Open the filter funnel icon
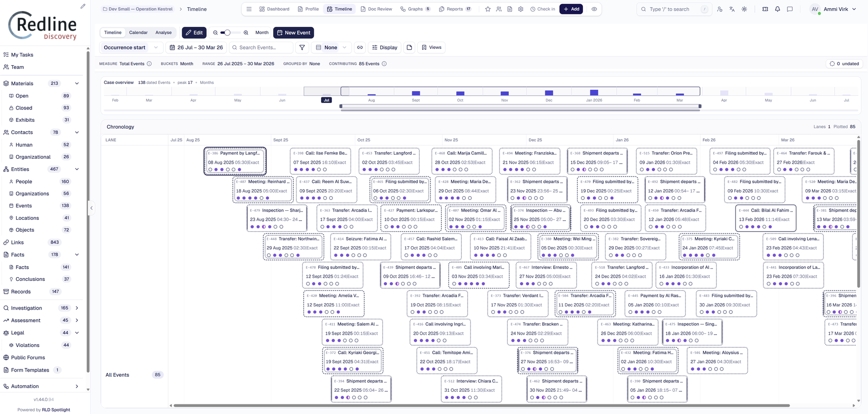This screenshot has height=414, width=868. click(302, 47)
